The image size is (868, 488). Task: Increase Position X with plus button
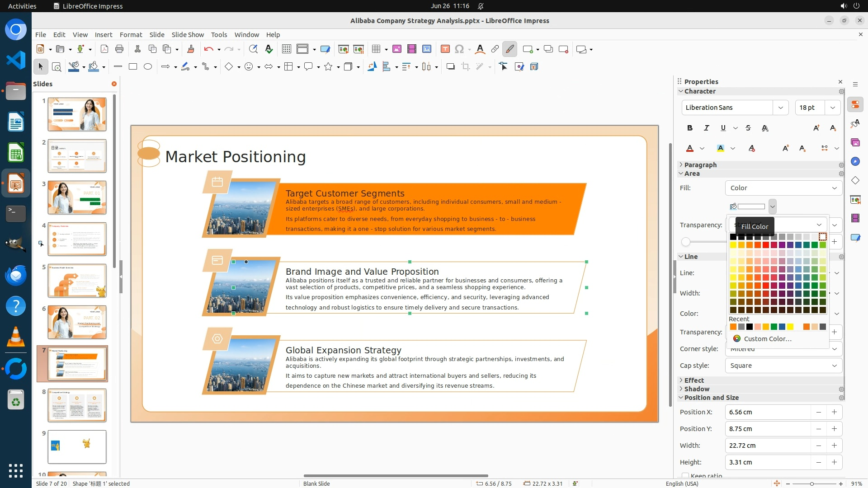[x=834, y=412]
